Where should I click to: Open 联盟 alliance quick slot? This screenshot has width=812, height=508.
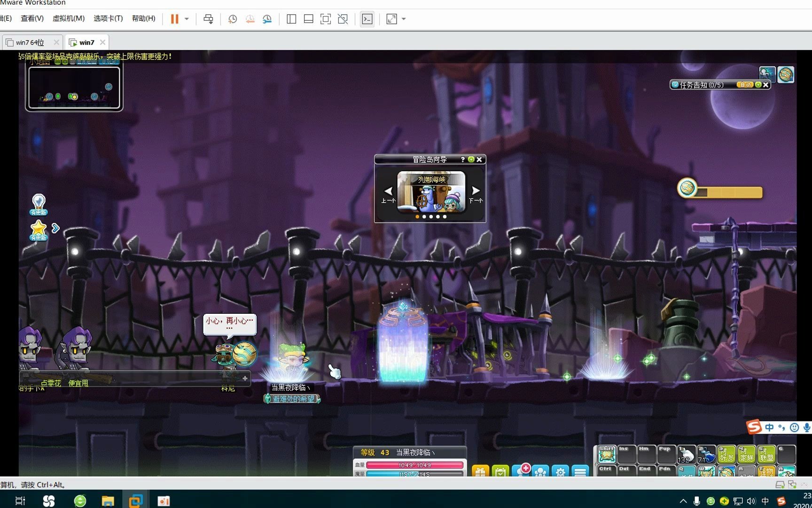click(x=766, y=454)
